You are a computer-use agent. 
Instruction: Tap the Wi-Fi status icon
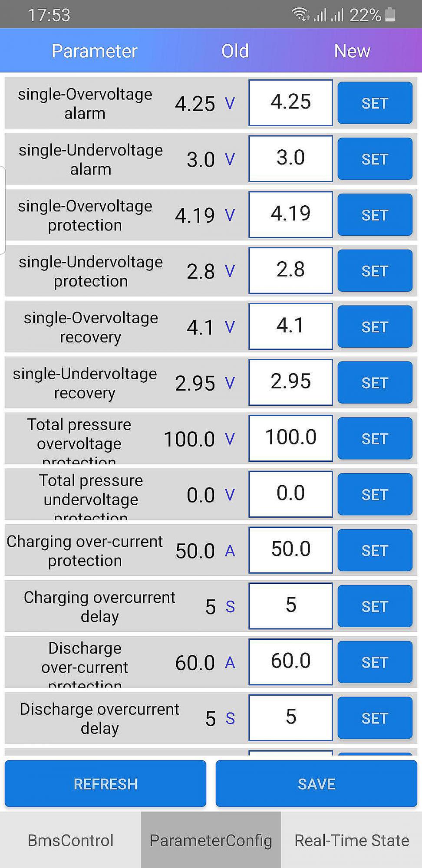click(300, 14)
